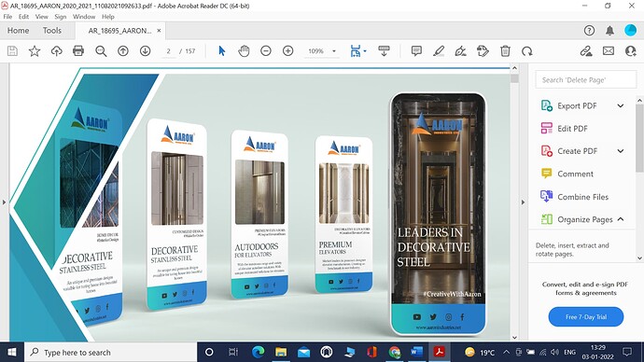Image resolution: width=644 pixels, height=362 pixels.
Task: Open the Windows Start menu
Action: click(x=12, y=352)
